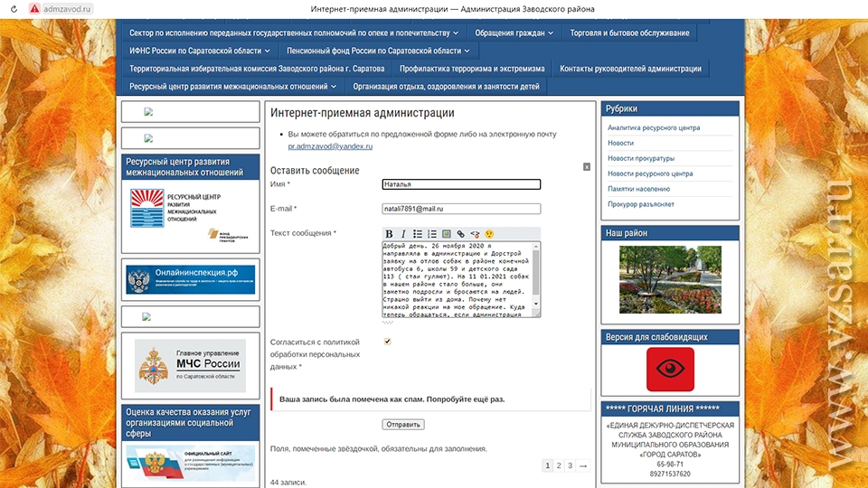868x488 pixels.
Task: Click the spam warning message text
Action: 392,399
